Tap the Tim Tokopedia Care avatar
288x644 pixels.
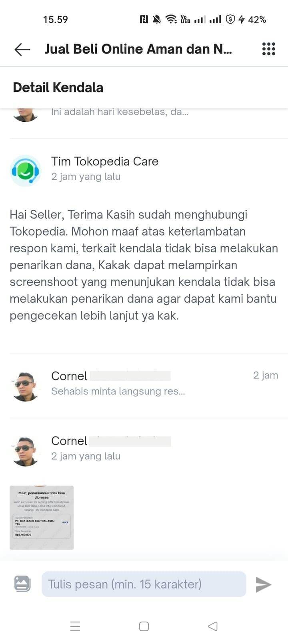[26, 171]
